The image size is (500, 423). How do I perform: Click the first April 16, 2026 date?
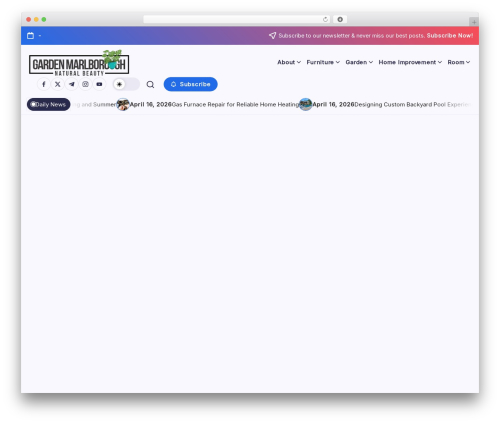(150, 105)
